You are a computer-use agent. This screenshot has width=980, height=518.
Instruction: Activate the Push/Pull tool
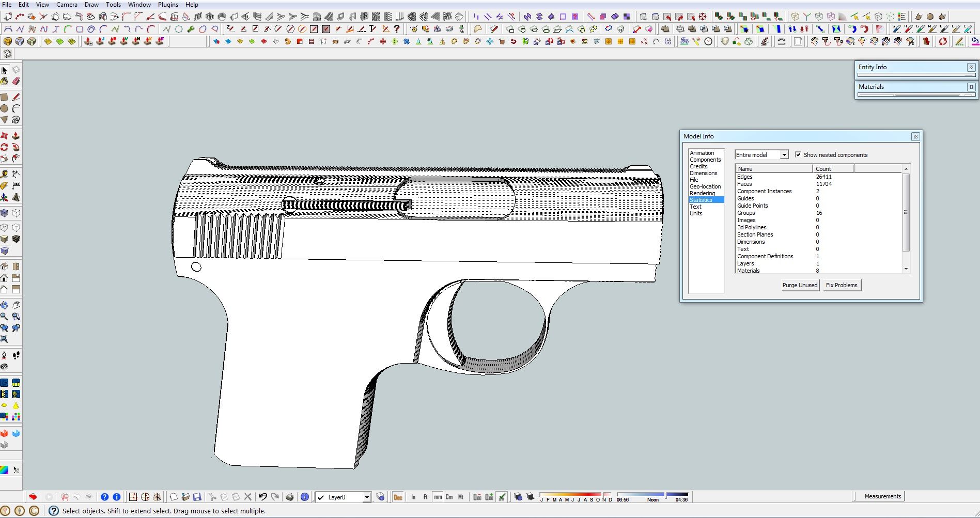pos(16,136)
